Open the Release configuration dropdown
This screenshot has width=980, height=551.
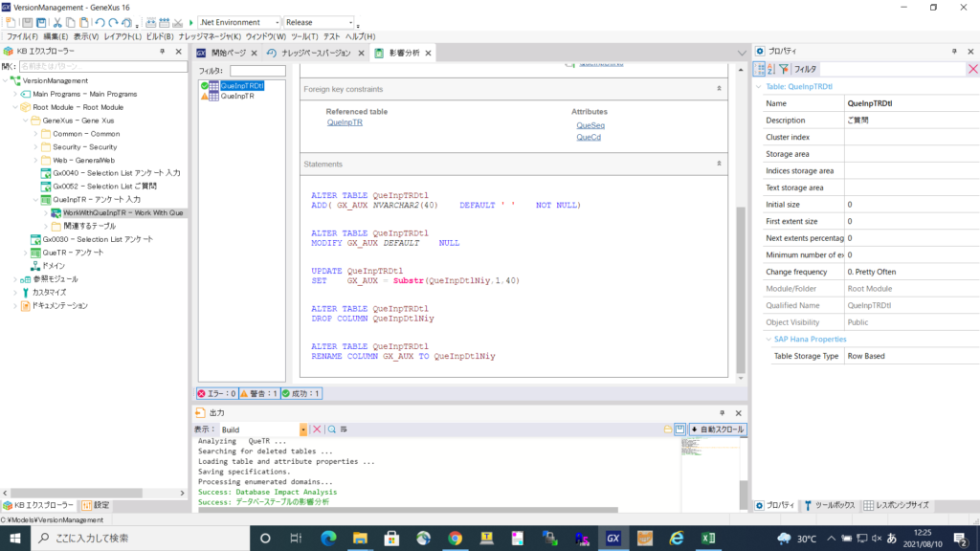pos(350,23)
